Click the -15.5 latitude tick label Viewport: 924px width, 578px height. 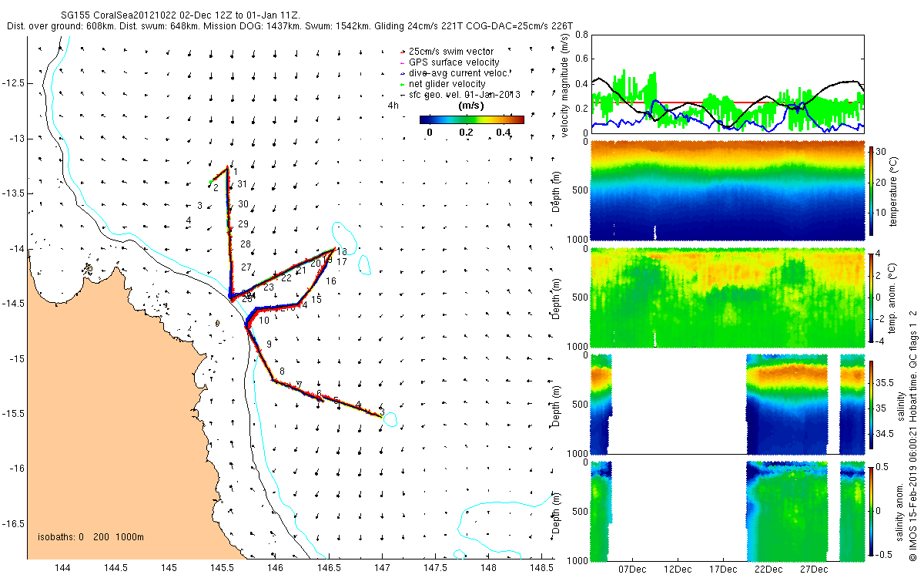[x=14, y=414]
